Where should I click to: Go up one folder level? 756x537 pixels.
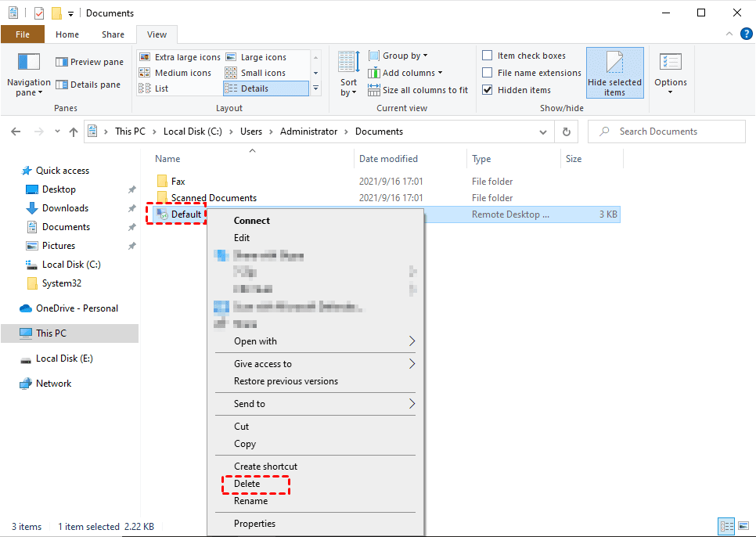74,132
